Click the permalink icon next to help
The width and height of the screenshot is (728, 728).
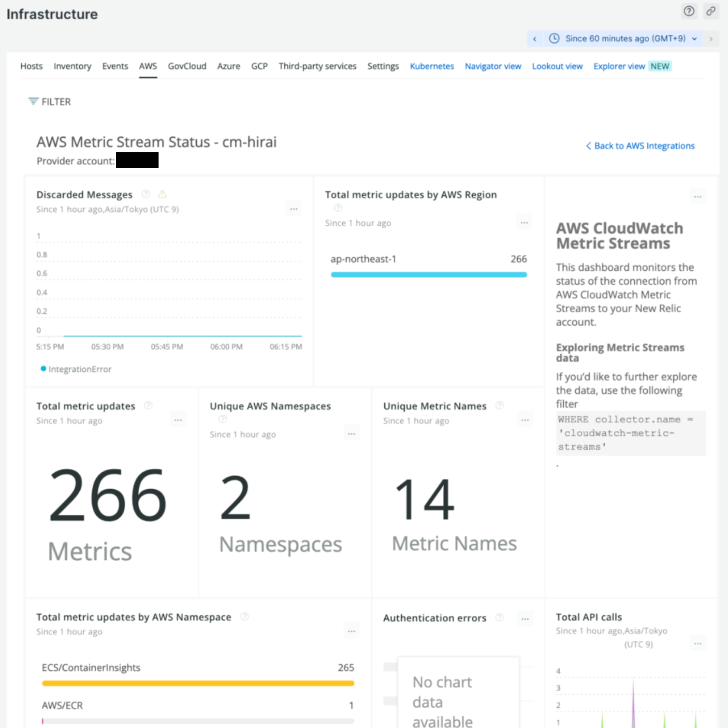(x=711, y=11)
